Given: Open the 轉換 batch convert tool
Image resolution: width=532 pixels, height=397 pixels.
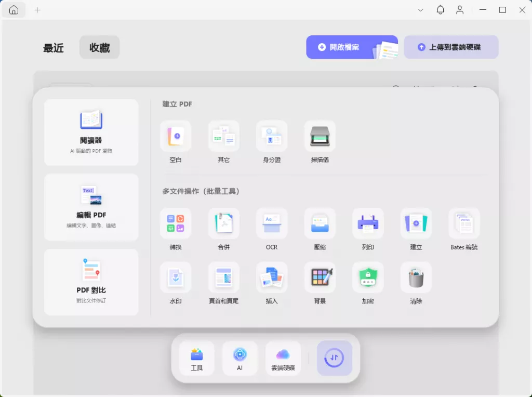Looking at the screenshot, I should pyautogui.click(x=176, y=223).
